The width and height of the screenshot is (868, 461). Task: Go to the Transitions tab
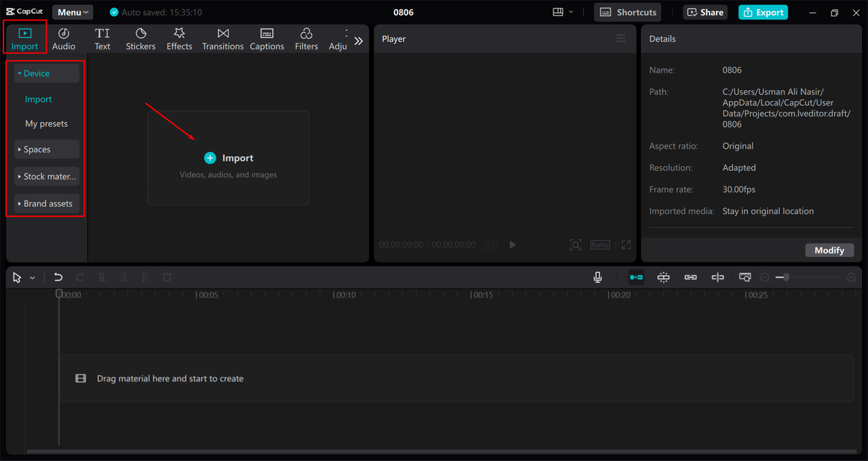tap(222, 39)
